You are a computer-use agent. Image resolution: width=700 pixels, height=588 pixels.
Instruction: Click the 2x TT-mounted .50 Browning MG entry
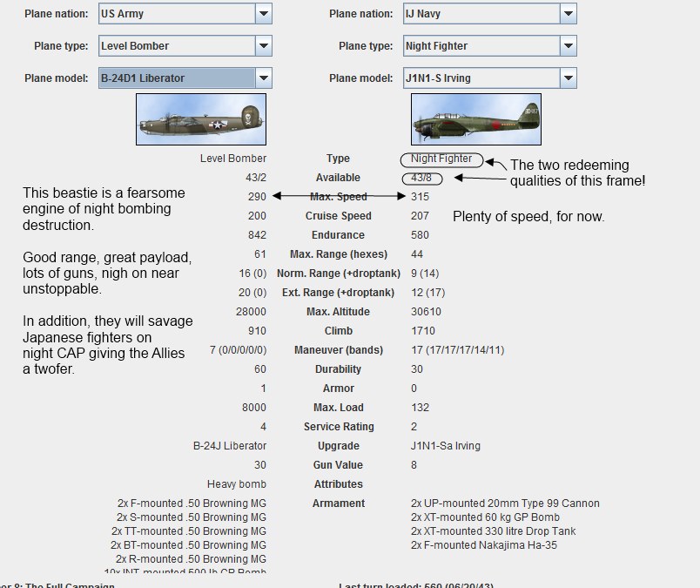pos(188,531)
